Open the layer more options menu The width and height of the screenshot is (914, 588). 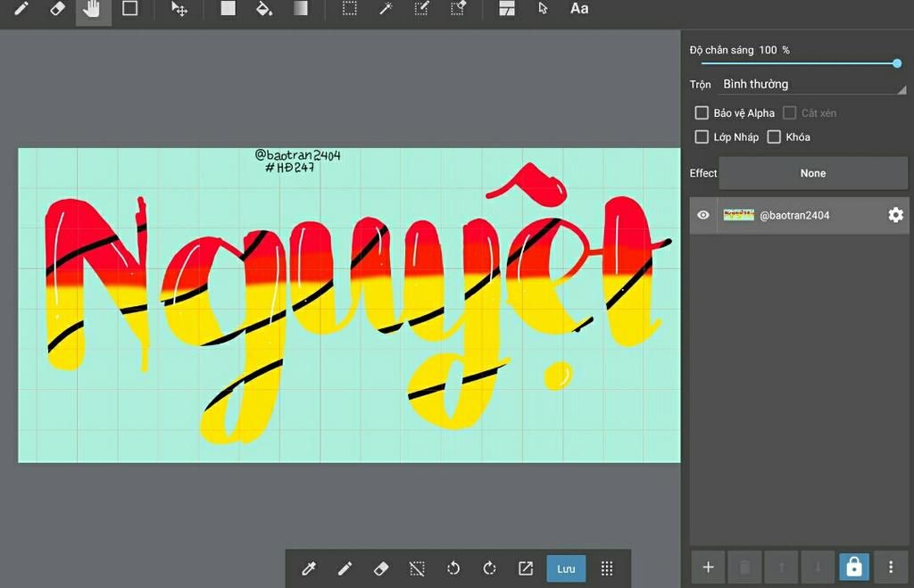coord(891,567)
